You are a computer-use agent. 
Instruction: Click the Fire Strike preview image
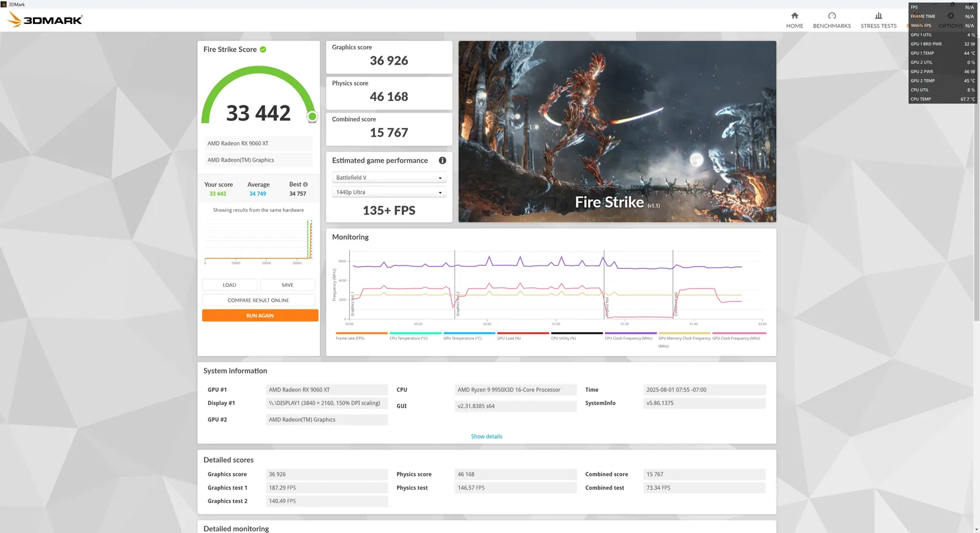coord(617,131)
